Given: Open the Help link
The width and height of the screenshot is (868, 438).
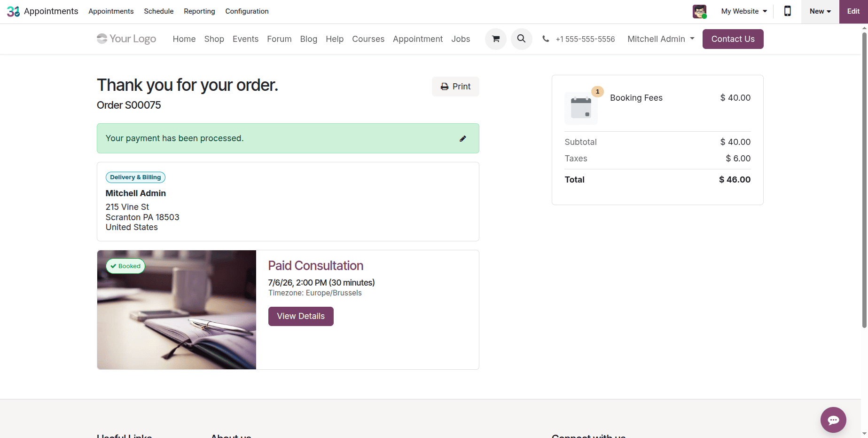Looking at the screenshot, I should (x=335, y=39).
